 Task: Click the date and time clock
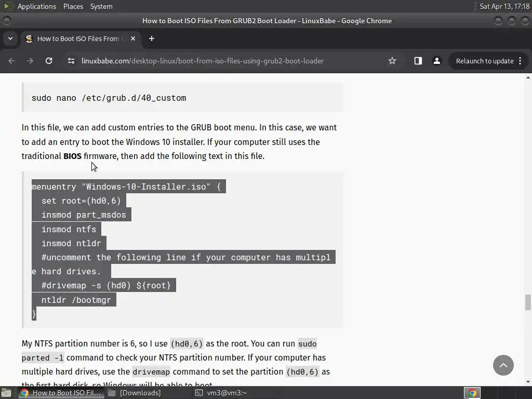pyautogui.click(x=504, y=6)
